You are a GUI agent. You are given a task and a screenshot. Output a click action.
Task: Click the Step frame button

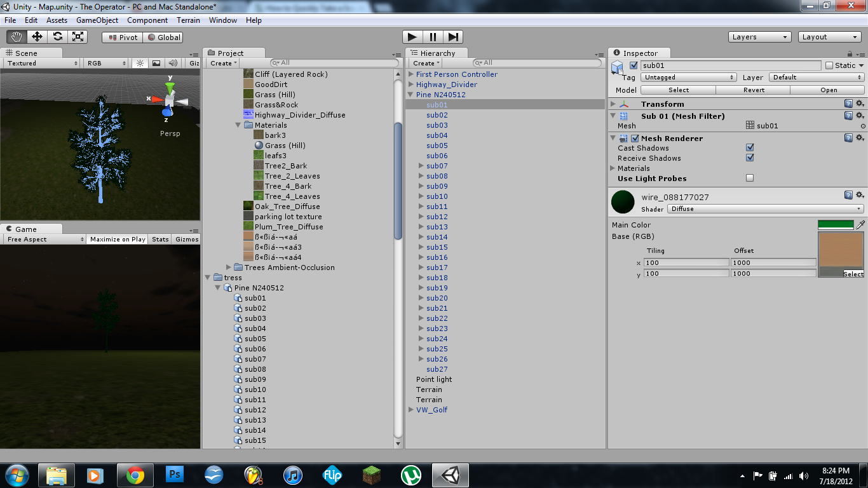(x=453, y=37)
